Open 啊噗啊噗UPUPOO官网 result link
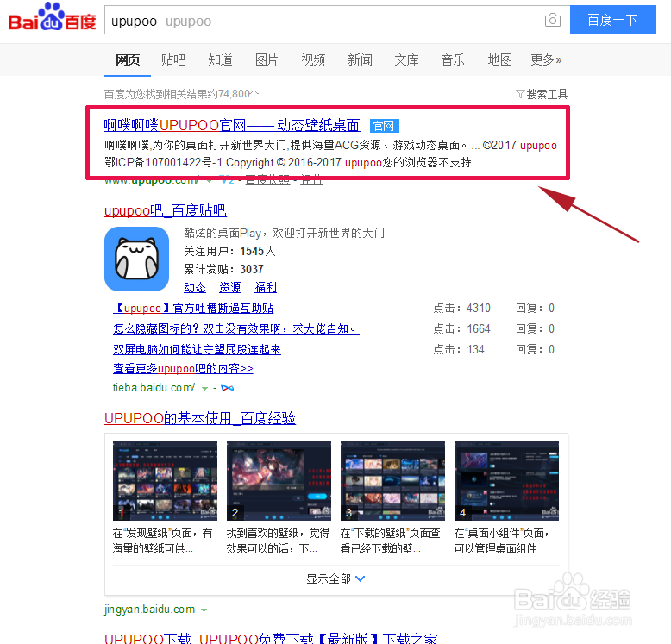Screen dimensions: 671x644 pyautogui.click(x=232, y=125)
